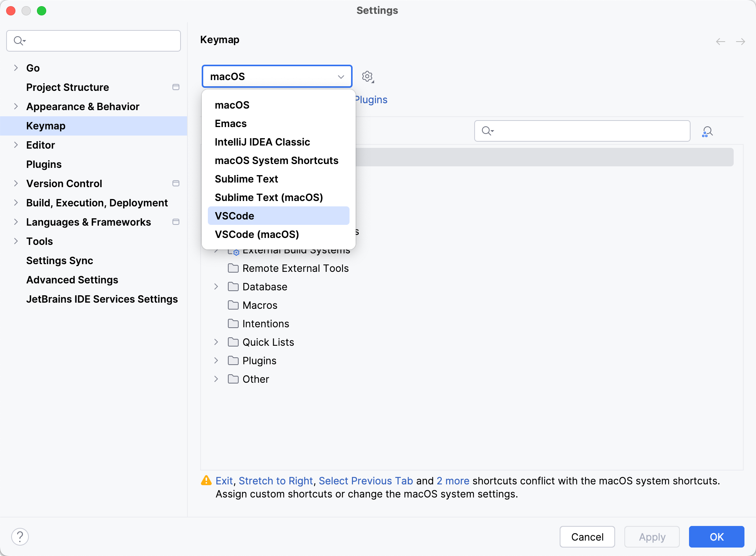Open the Stretch to Right conflict link

[276, 480]
